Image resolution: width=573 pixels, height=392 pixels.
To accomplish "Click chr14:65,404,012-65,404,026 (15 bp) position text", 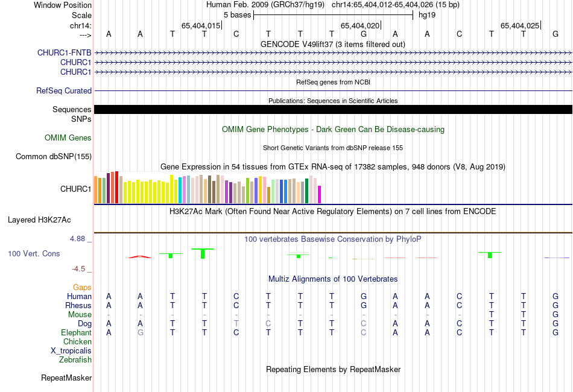I will coord(396,5).
